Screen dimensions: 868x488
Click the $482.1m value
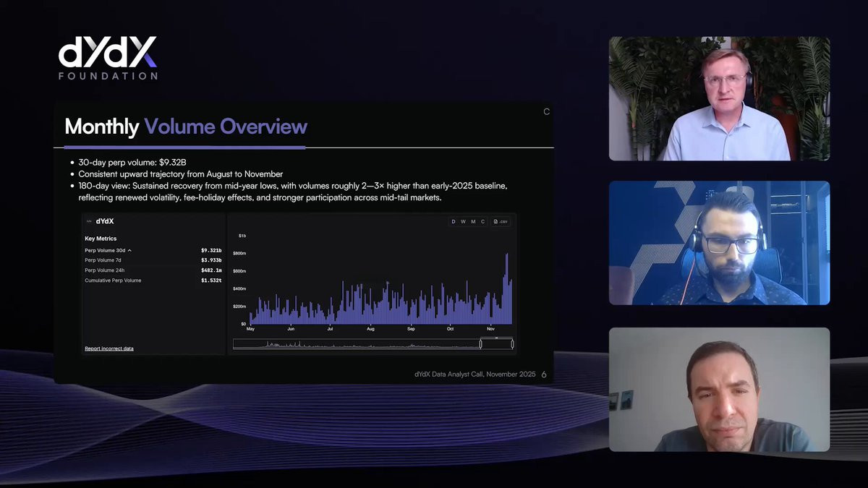[x=211, y=270]
